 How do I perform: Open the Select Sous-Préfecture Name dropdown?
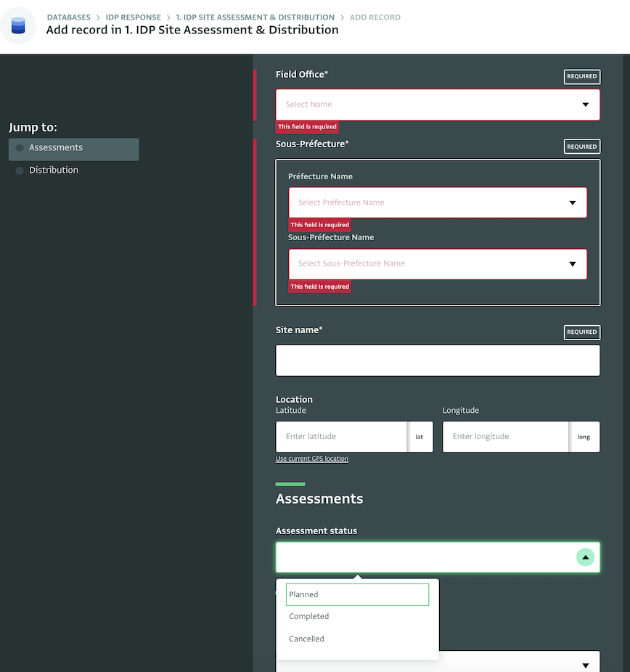pyautogui.click(x=438, y=264)
